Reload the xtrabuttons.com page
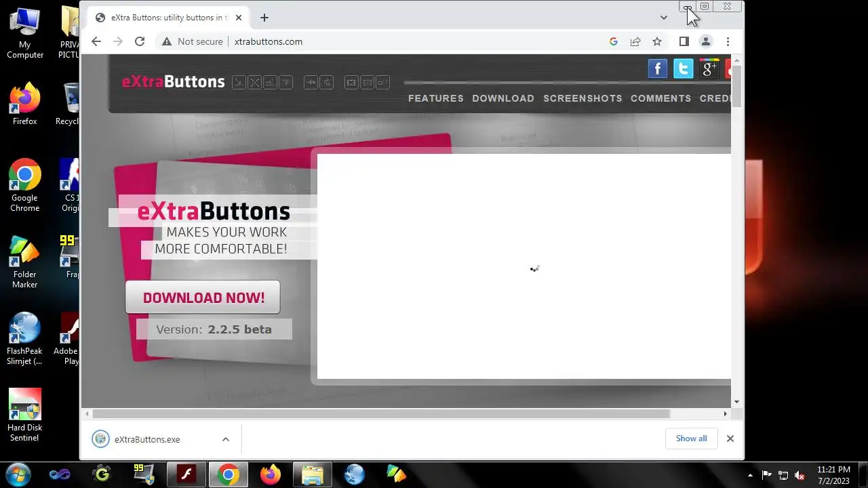The height and width of the screenshot is (488, 868). 140,41
